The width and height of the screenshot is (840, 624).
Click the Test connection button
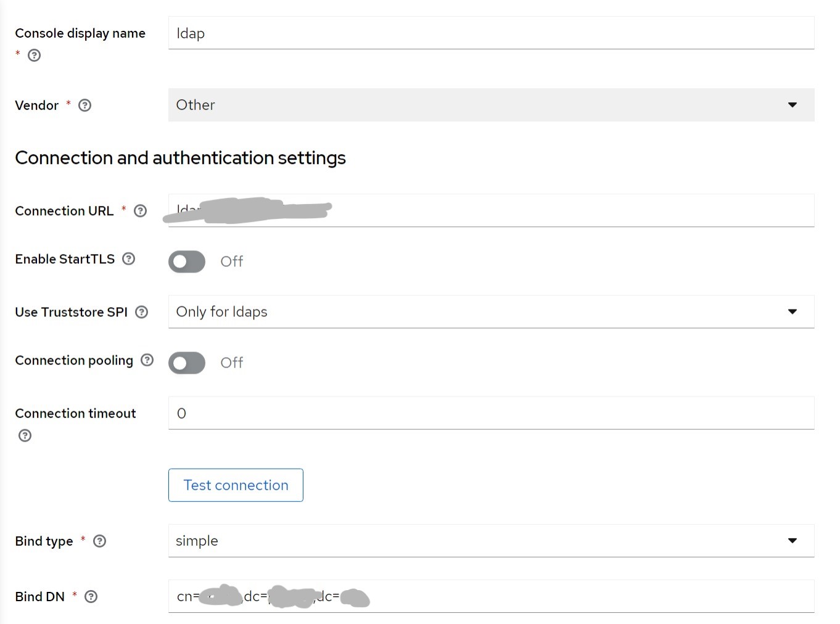pos(236,485)
